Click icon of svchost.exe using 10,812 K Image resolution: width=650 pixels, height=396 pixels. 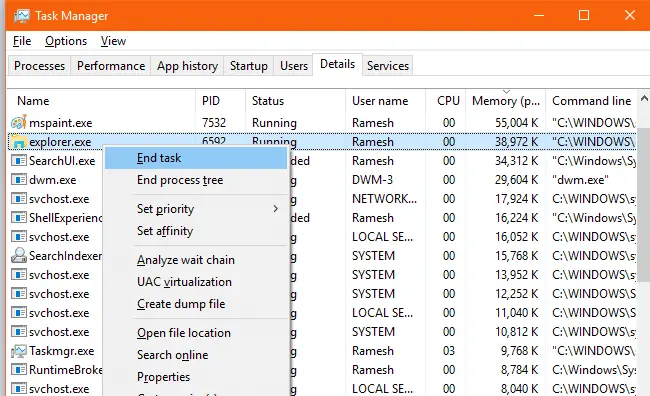point(19,332)
